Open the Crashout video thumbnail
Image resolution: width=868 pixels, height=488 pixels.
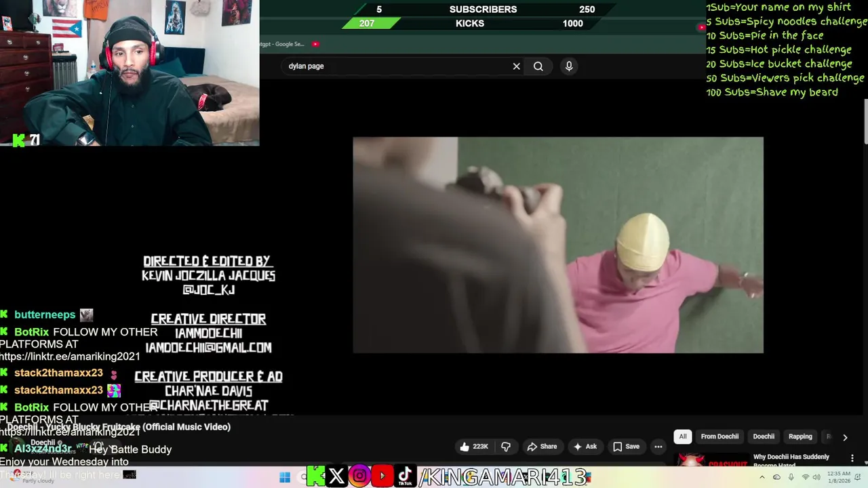pos(712,461)
